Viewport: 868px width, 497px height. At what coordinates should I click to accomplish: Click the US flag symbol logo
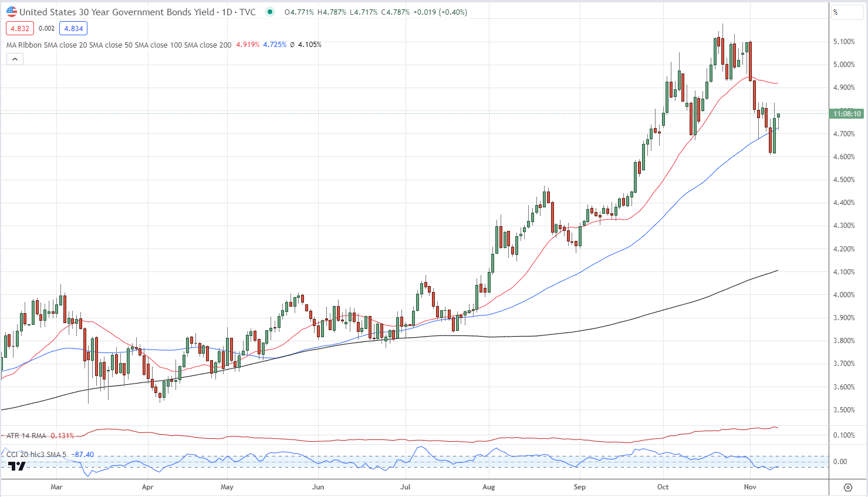[x=12, y=12]
